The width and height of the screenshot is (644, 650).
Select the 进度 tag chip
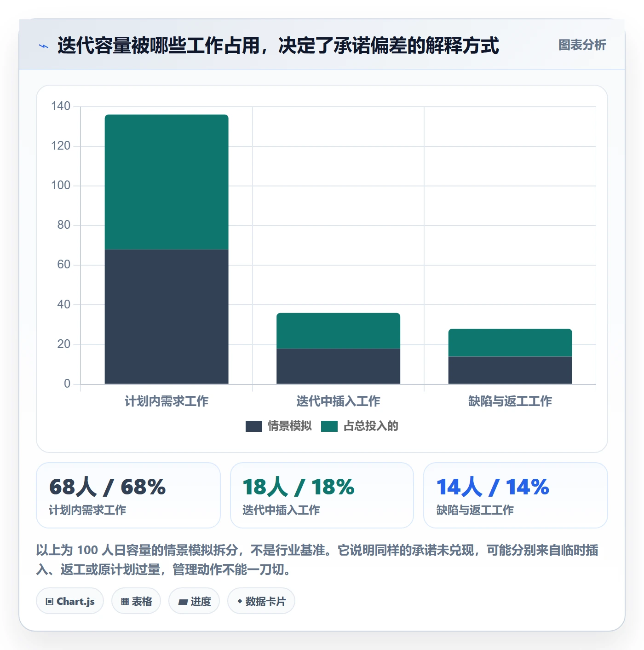(194, 601)
